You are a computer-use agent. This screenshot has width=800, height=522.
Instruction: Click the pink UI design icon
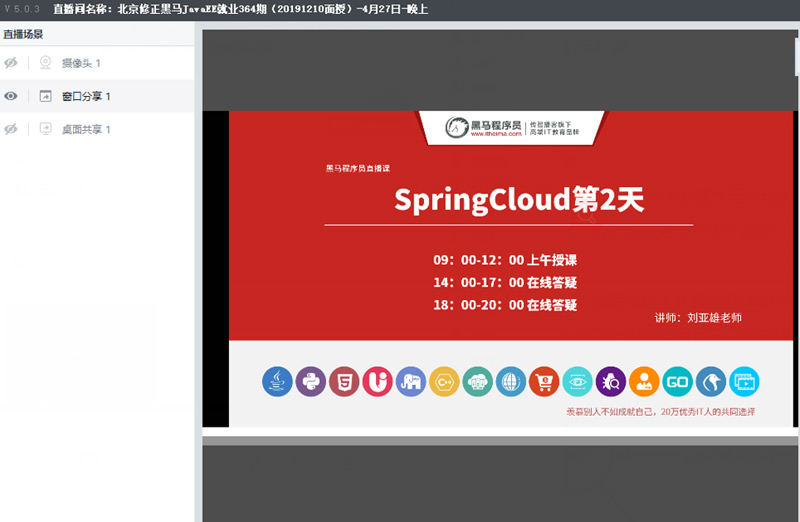[378, 382]
